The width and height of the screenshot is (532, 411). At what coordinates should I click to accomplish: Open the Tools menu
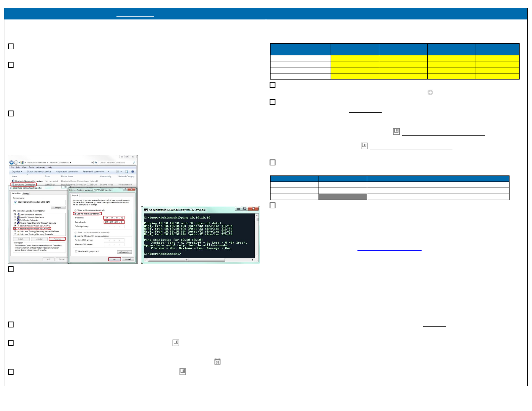(31, 167)
